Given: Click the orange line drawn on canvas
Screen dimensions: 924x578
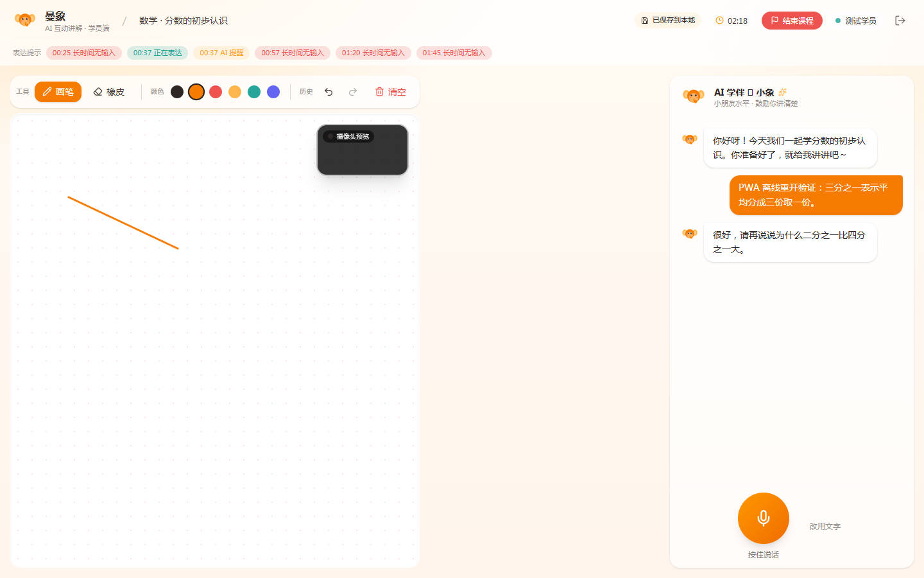Looking at the screenshot, I should click(x=123, y=223).
